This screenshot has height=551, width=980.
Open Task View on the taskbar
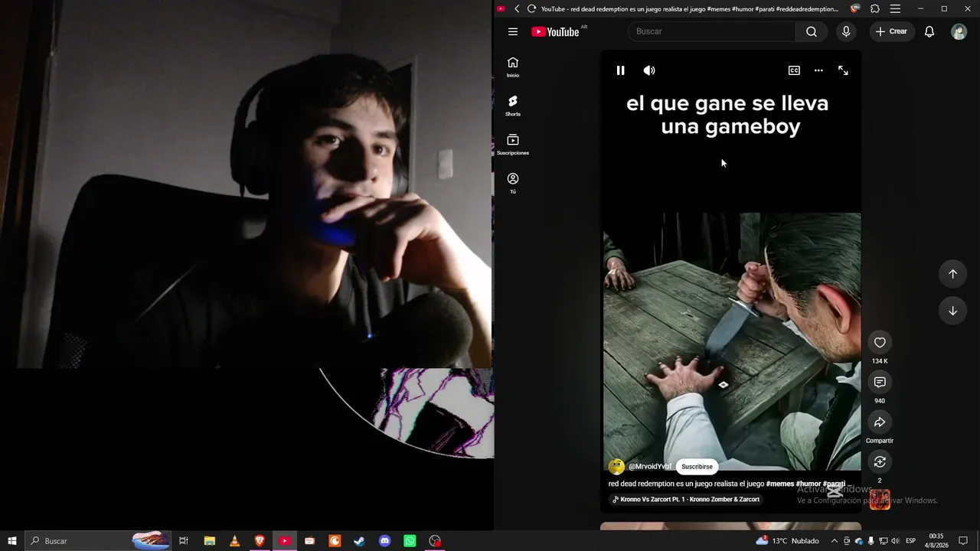click(184, 541)
